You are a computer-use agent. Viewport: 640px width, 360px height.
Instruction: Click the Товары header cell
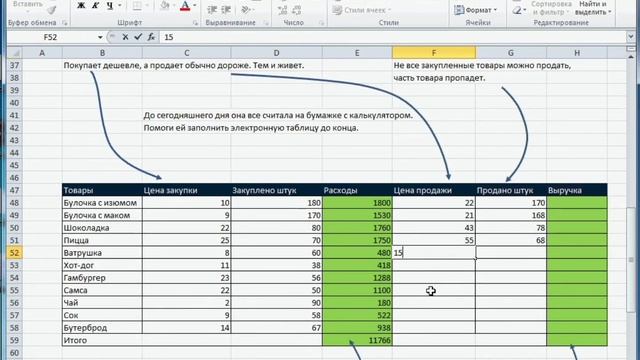click(x=102, y=190)
